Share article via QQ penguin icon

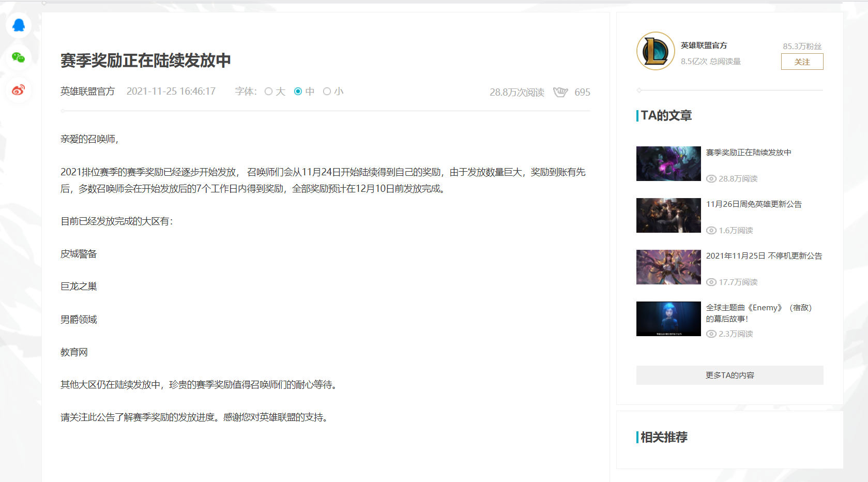(x=19, y=25)
